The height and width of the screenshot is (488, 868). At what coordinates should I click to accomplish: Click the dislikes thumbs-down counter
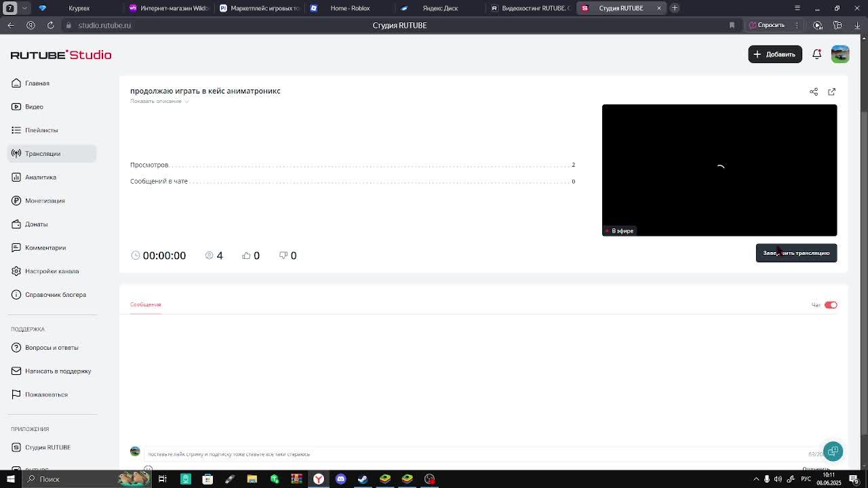288,256
